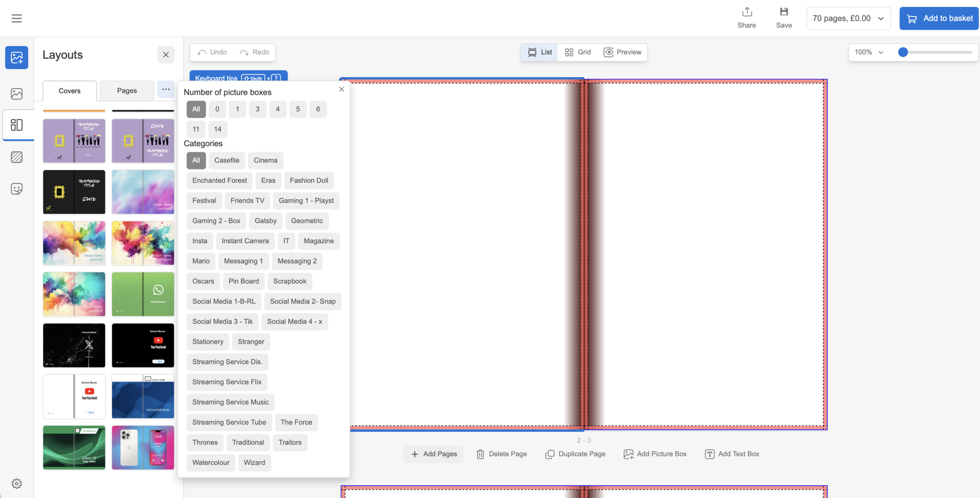Open the layouts filter options button
Image resolution: width=980 pixels, height=498 pixels.
(x=165, y=90)
